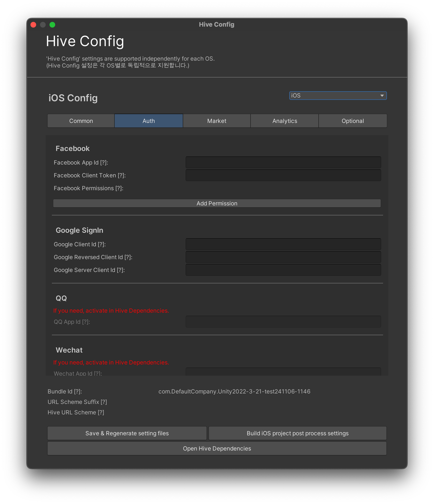Click the green zoom window button
Viewport: 434px width, 504px height.
(52, 25)
